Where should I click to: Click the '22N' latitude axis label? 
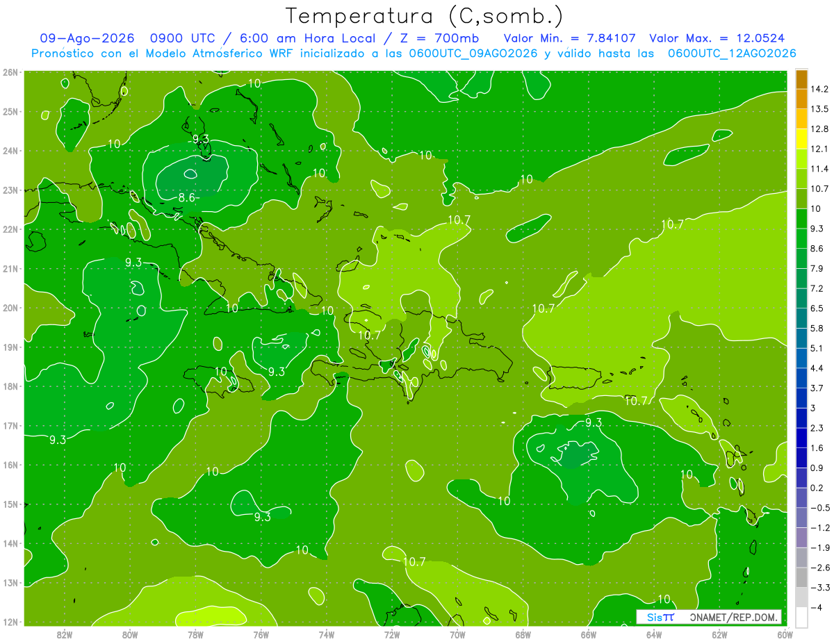10,229
